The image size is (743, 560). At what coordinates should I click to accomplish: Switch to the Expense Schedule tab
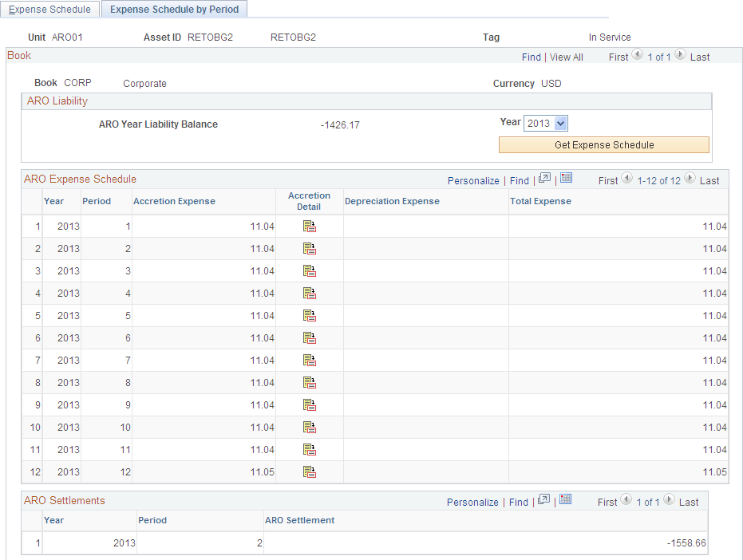coord(49,9)
